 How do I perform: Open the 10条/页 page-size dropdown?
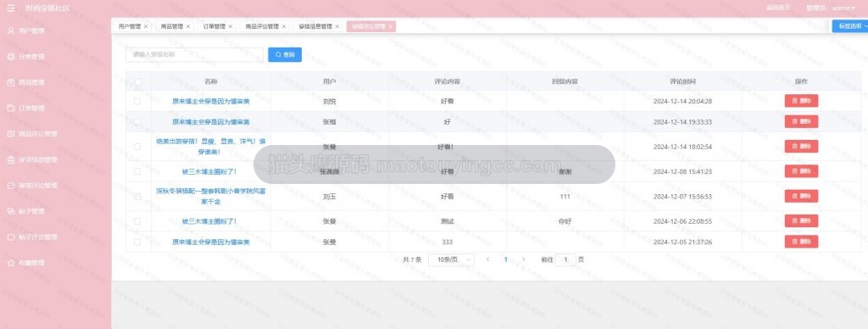click(x=451, y=259)
